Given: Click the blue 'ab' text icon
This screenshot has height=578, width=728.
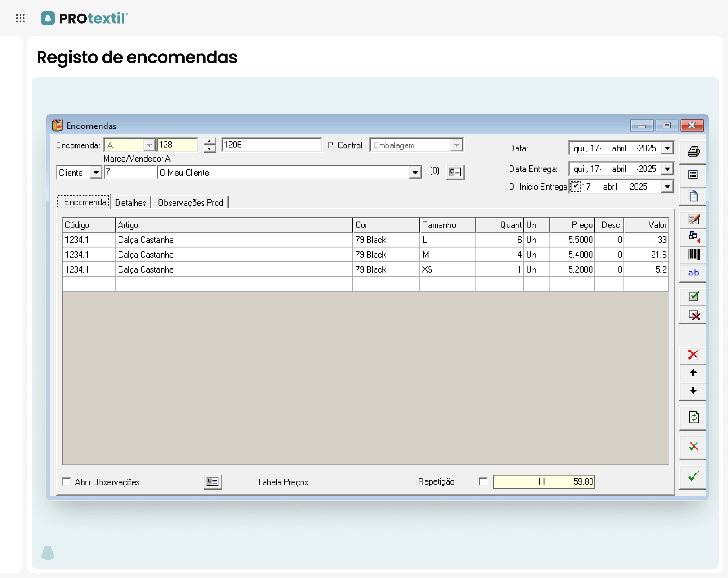Looking at the screenshot, I should click(x=693, y=273).
